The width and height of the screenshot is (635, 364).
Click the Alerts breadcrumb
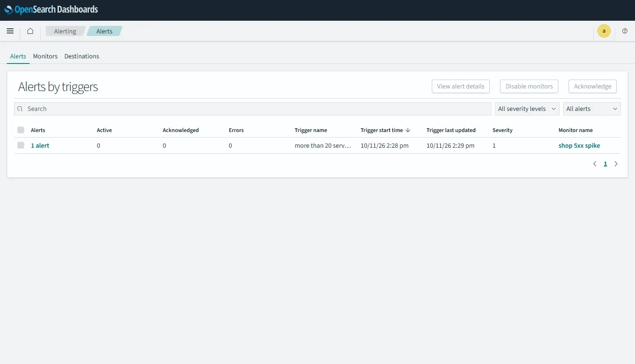point(104,31)
